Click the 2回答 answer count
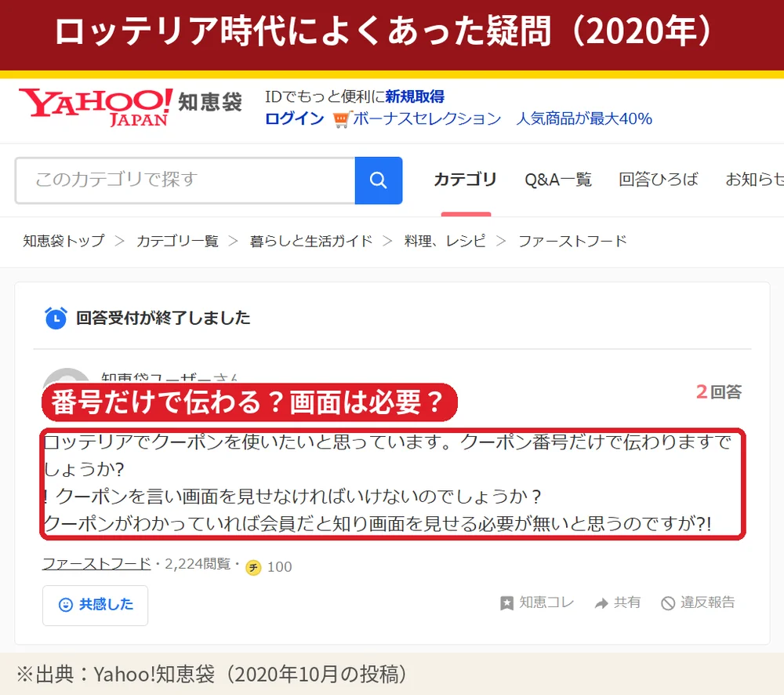The width and height of the screenshot is (784, 695). [719, 391]
